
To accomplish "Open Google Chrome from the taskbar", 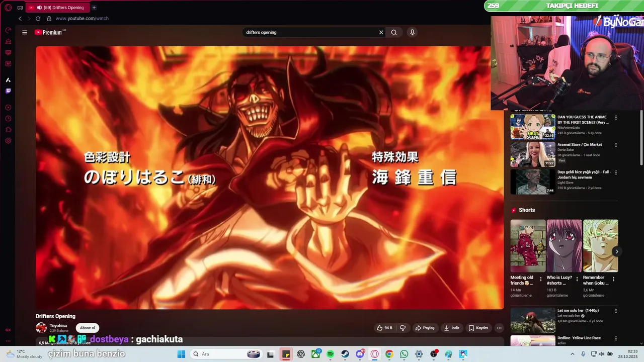I will [x=389, y=354].
